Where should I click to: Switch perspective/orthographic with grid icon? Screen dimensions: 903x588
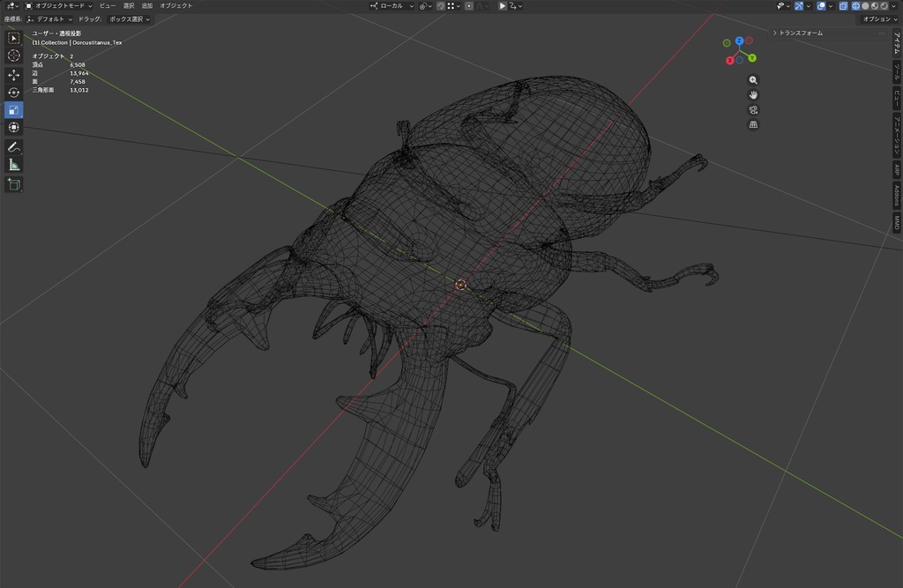[753, 125]
